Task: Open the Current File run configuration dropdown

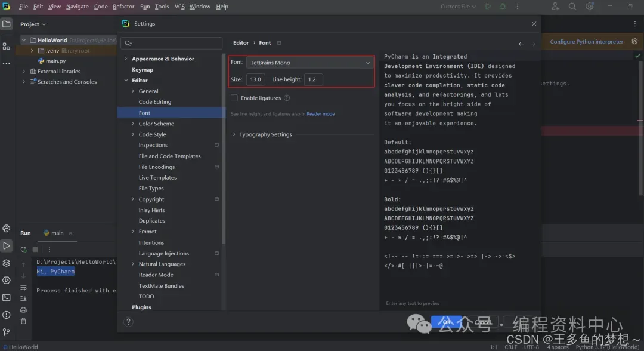Action: click(458, 6)
